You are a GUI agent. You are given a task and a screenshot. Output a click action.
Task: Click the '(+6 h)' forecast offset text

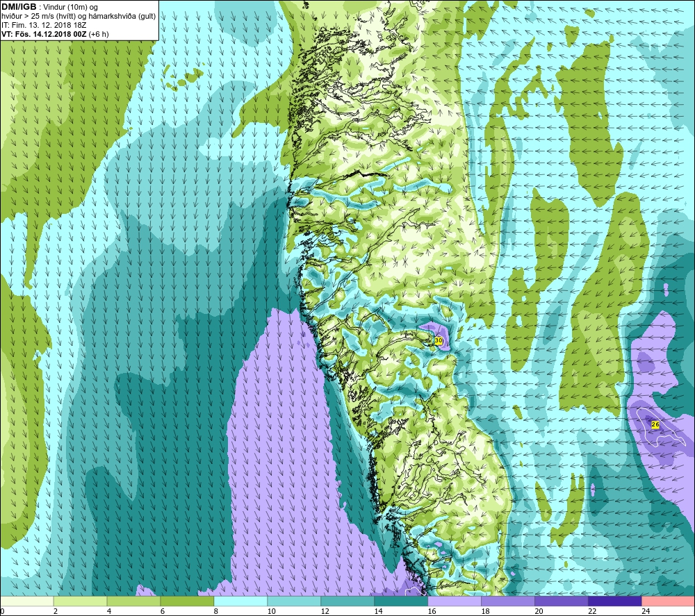tap(99, 34)
